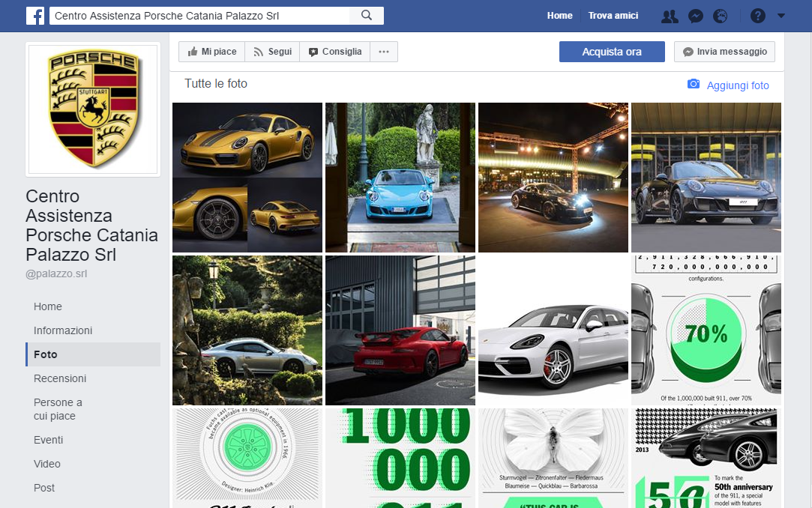
Task: Open friend requests icon
Action: 670,16
